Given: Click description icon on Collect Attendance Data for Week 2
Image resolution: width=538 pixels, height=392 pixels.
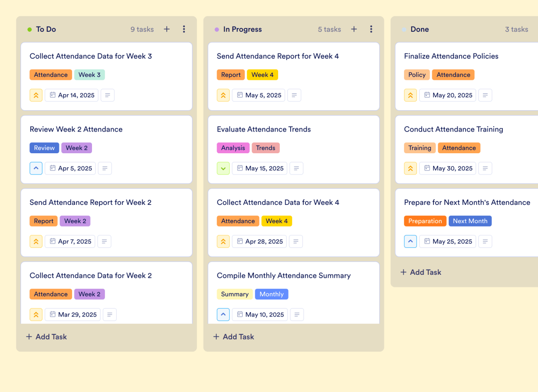Looking at the screenshot, I should click(109, 314).
